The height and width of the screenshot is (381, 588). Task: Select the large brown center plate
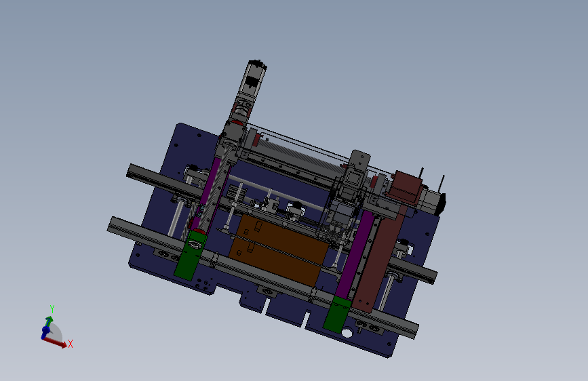pos(279,251)
